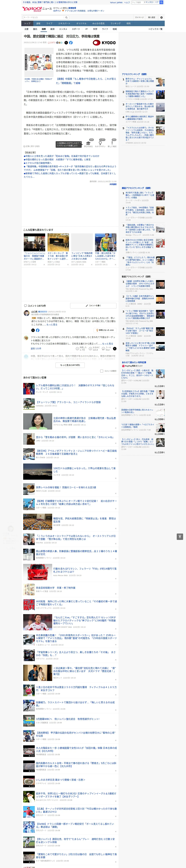Open the ランキング tab

coord(115,24)
